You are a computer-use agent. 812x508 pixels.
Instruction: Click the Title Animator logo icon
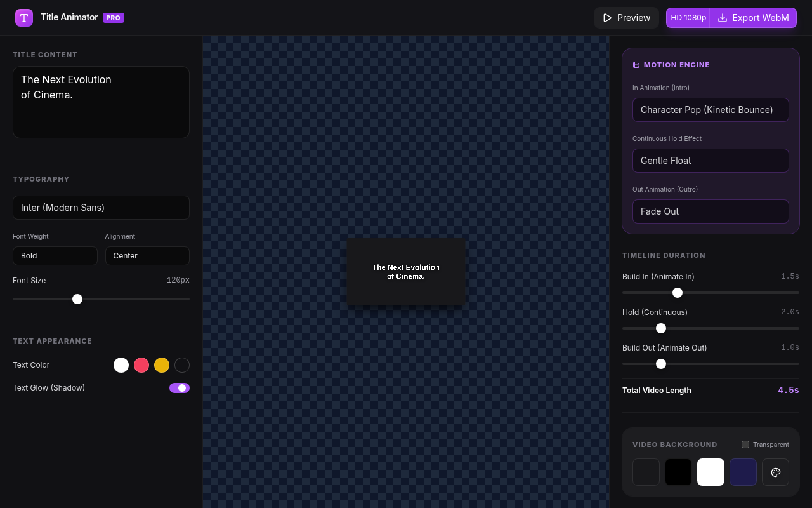(24, 18)
